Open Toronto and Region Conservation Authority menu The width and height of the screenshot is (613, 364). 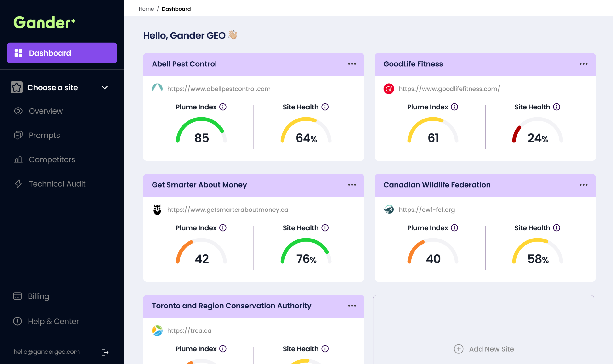pos(352,306)
